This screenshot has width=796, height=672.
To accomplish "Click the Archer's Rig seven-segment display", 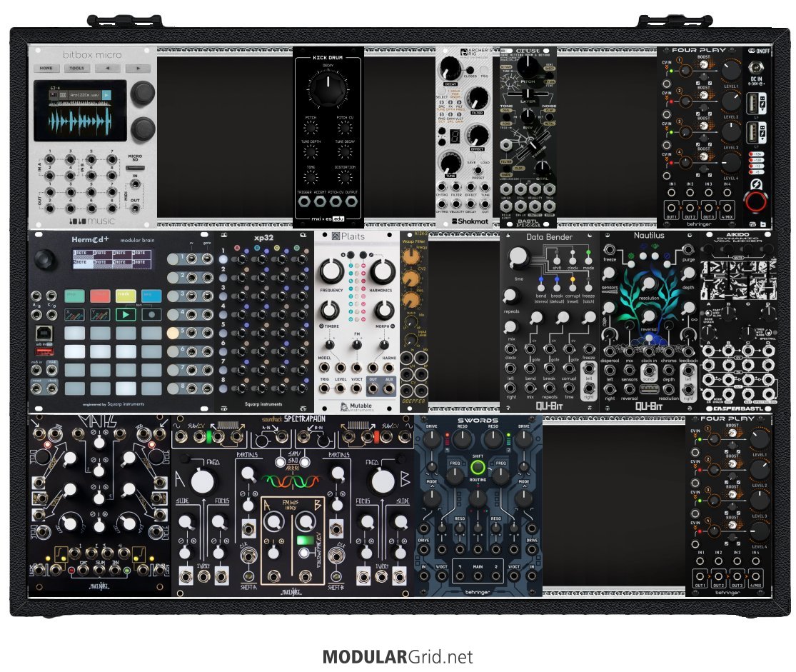I will 455,136.
